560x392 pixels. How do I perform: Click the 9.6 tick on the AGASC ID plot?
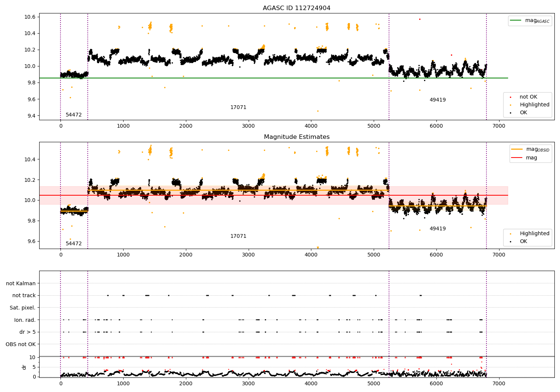tap(32, 99)
